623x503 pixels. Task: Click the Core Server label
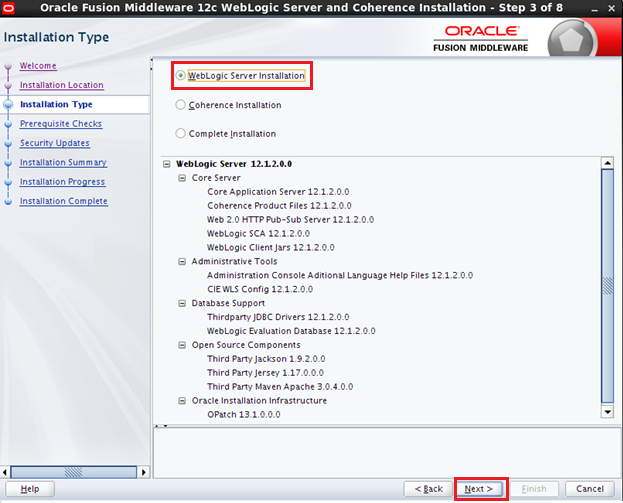216,178
